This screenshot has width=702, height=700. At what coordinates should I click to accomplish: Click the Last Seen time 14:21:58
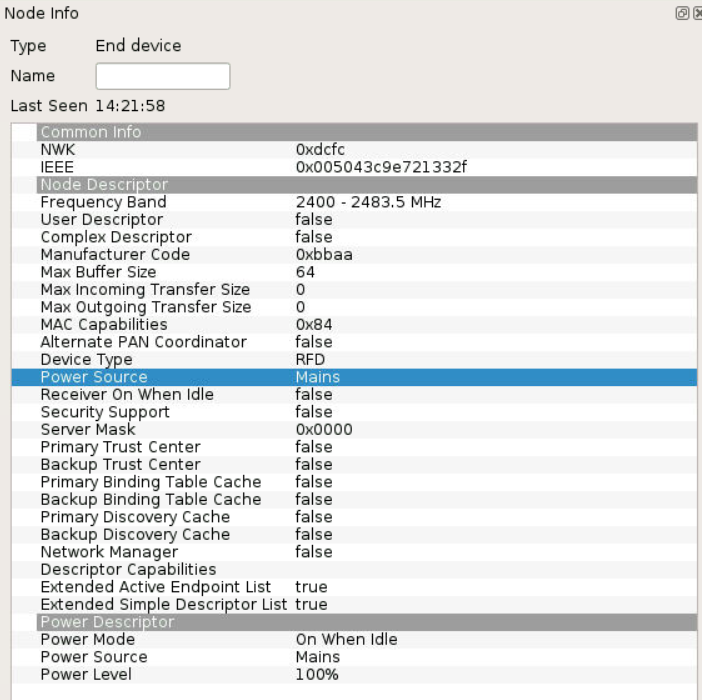(x=130, y=106)
